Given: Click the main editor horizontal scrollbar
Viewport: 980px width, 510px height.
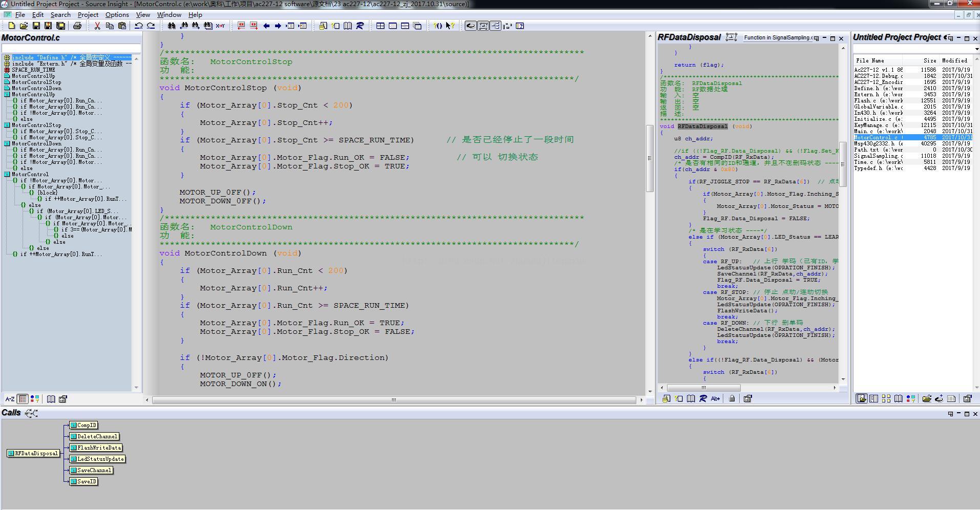Looking at the screenshot, I should tap(394, 400).
